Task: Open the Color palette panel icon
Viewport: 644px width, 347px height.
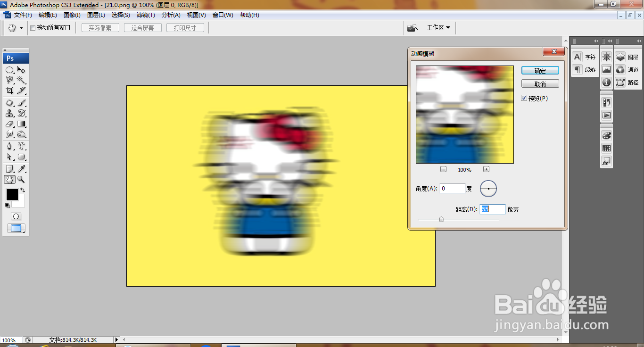Action: (606, 135)
